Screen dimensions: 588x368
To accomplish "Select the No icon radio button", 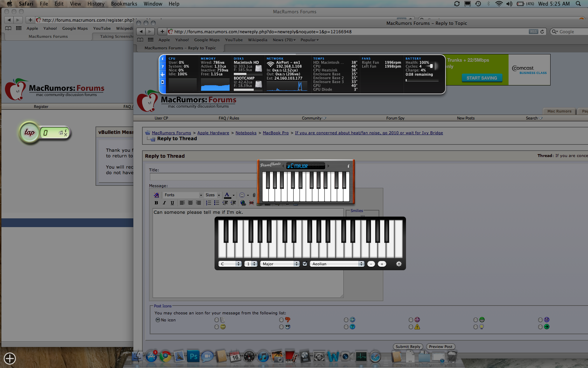I will [x=158, y=320].
